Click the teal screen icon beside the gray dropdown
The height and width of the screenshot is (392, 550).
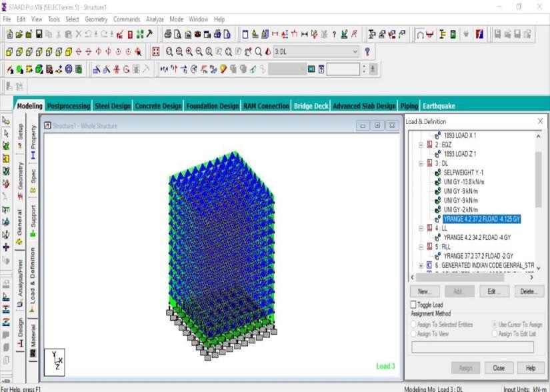click(x=311, y=69)
